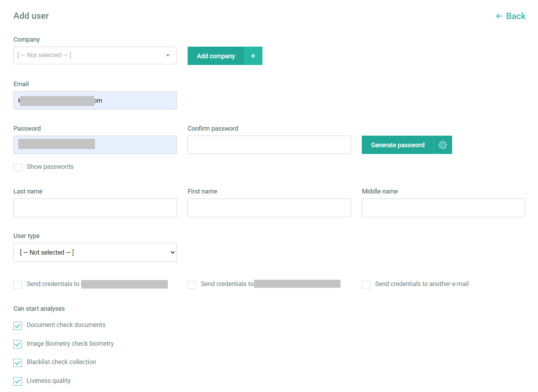
Task: Enable the Show passwords checkbox
Action: [x=18, y=167]
